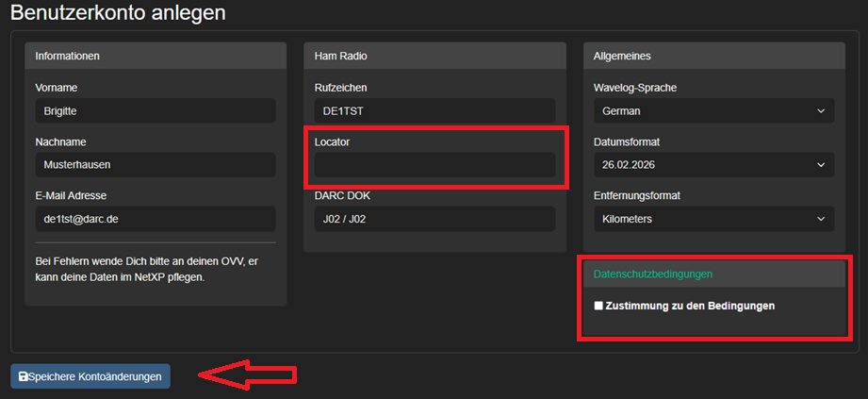Click the Rufzeichen field showing DE1TST

pos(434,110)
